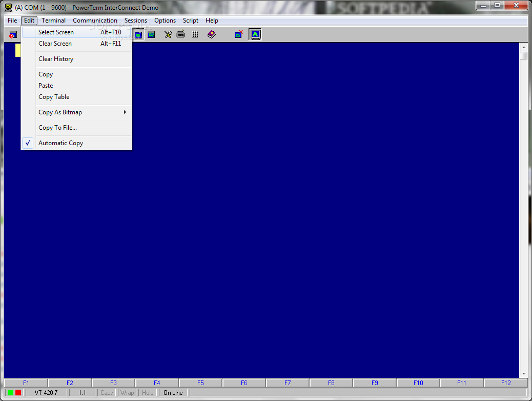Toggle the Automatic Copy checkmark item
Image resolution: width=532 pixels, height=401 pixels.
coord(77,143)
